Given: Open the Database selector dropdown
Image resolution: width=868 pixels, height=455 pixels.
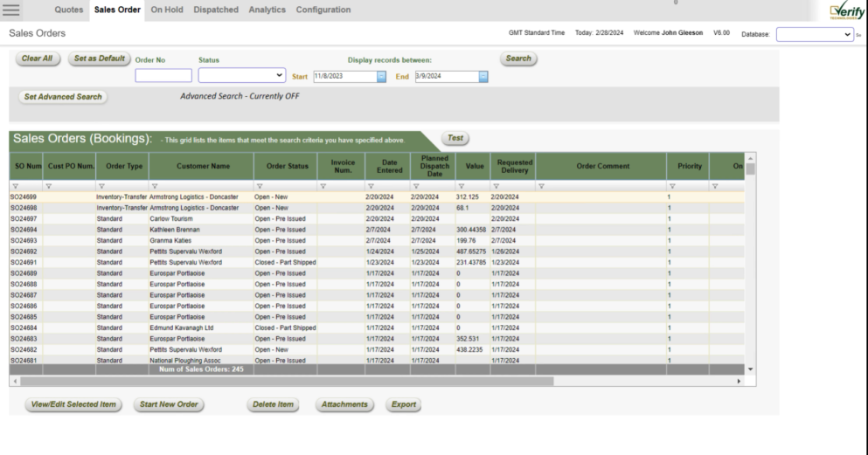Looking at the screenshot, I should (816, 33).
